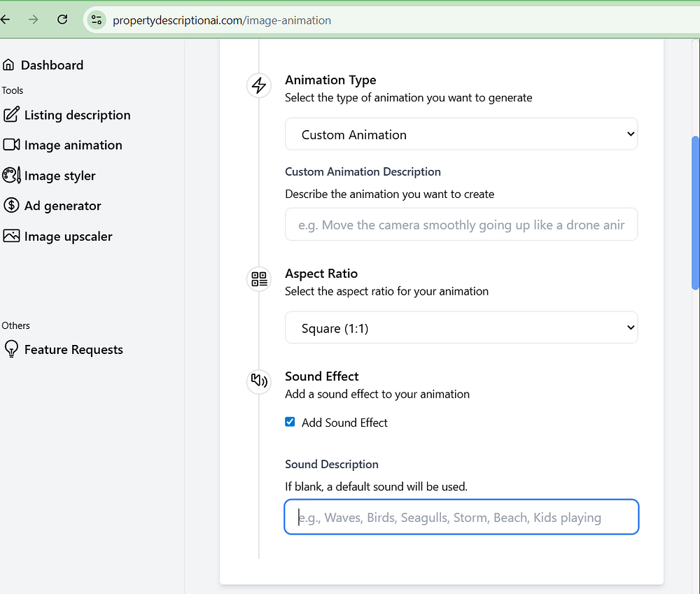The height and width of the screenshot is (594, 700).
Task: Click the Image animation camera icon
Action: pyautogui.click(x=11, y=145)
